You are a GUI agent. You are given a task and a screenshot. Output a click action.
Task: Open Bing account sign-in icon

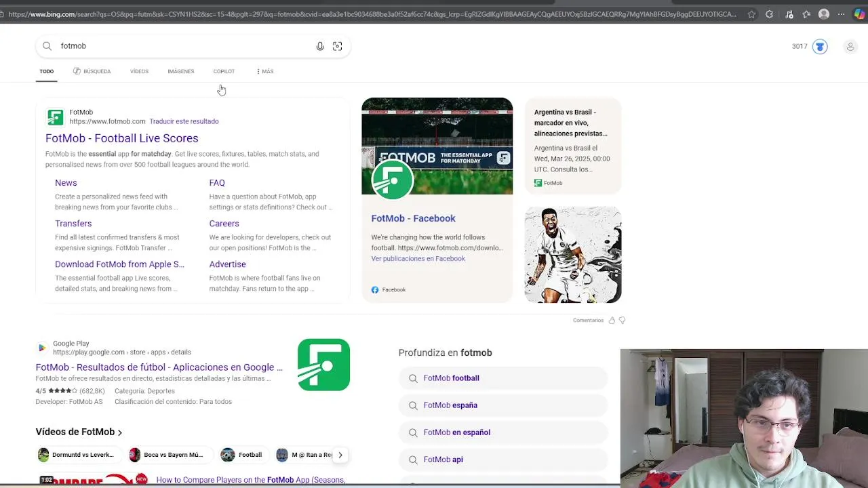tap(850, 47)
